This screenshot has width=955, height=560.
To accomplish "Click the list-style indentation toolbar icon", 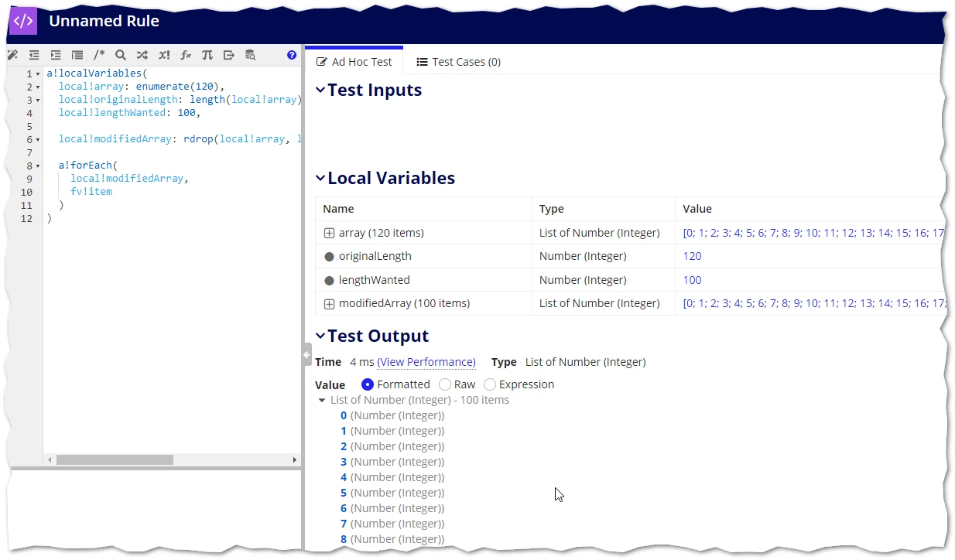I will 77,55.
